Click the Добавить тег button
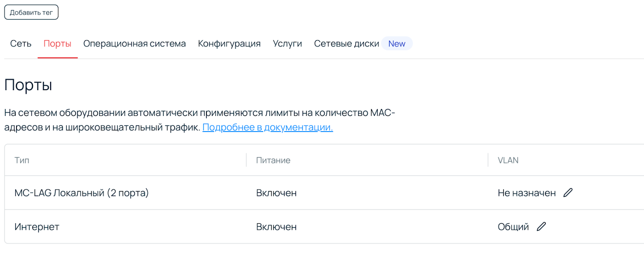The height and width of the screenshot is (270, 644). pyautogui.click(x=31, y=12)
